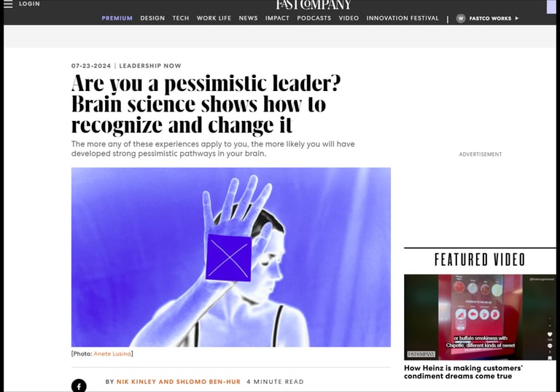Viewport: 560px width, 392px height.
Task: Click the heart icon in featured video
Action: pos(550,334)
